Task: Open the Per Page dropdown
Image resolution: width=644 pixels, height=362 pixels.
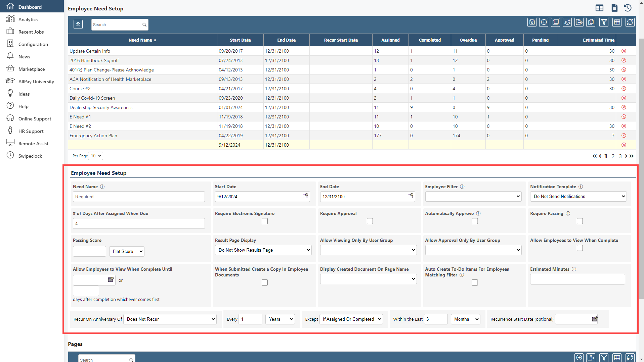Action: point(96,156)
